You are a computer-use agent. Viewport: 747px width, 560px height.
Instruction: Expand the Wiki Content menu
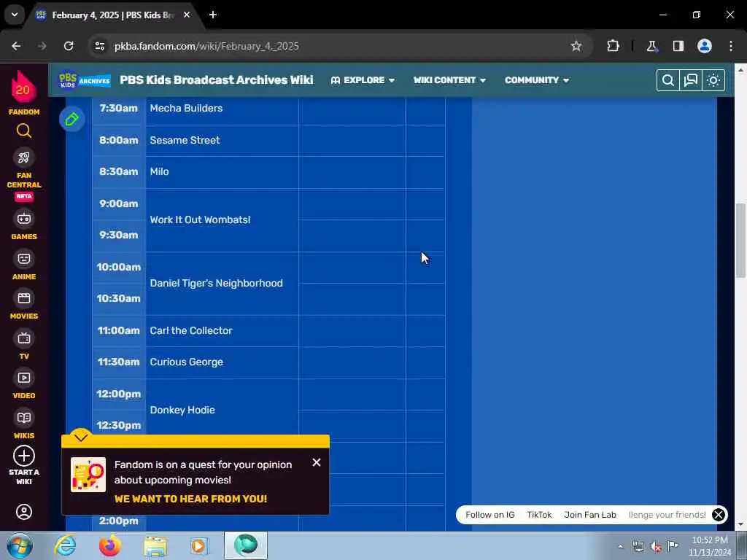coord(449,80)
